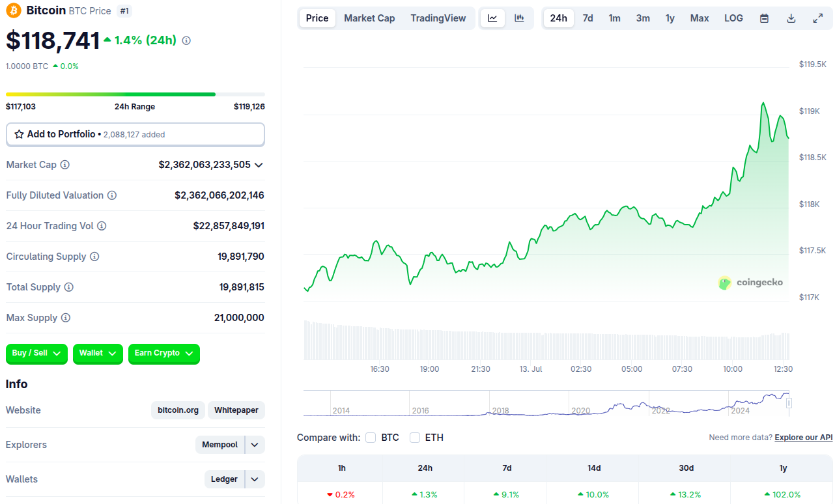Open the bitcoin.org website link
The height and width of the screenshot is (504, 835).
pos(178,410)
